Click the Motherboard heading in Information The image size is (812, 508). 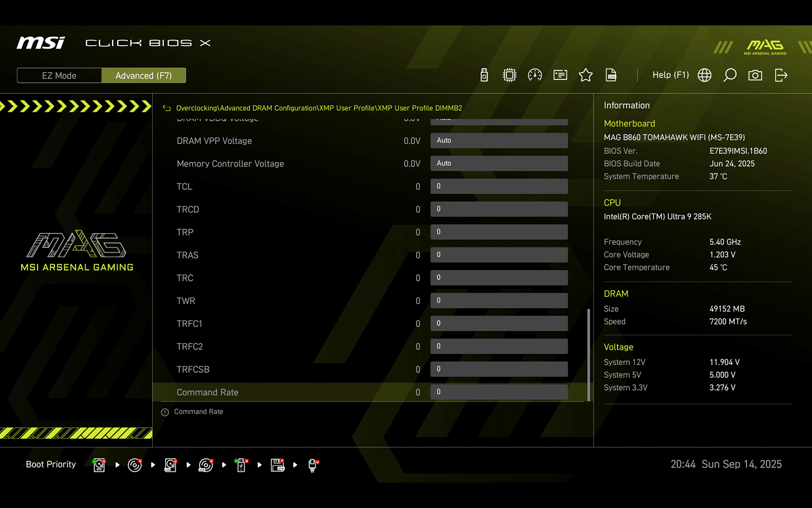point(629,123)
